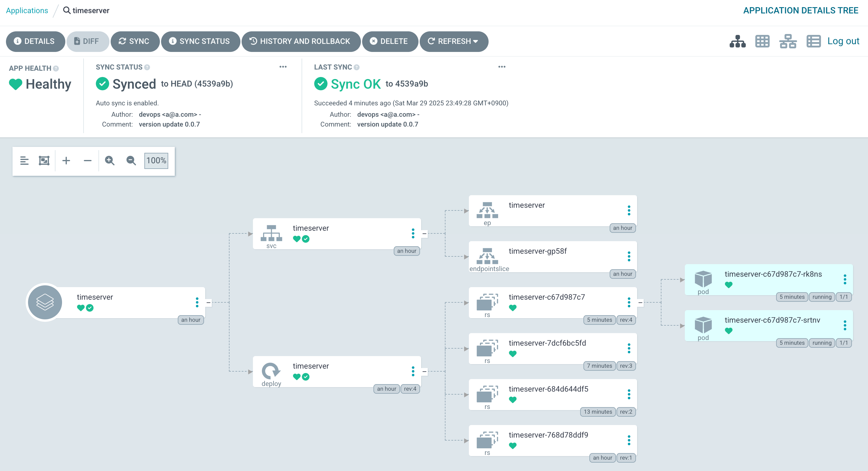Open kebab menu on timeserver application node

(x=197, y=302)
